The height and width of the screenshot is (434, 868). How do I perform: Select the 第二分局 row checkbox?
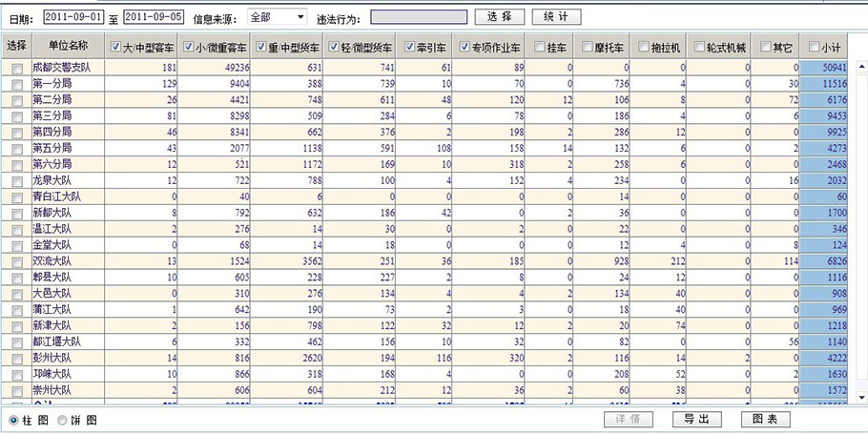coord(17,101)
